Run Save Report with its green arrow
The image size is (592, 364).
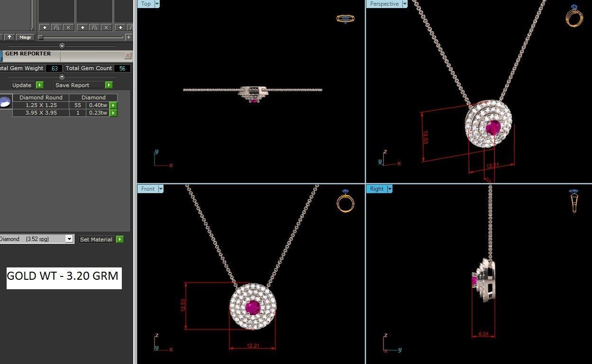(x=109, y=85)
